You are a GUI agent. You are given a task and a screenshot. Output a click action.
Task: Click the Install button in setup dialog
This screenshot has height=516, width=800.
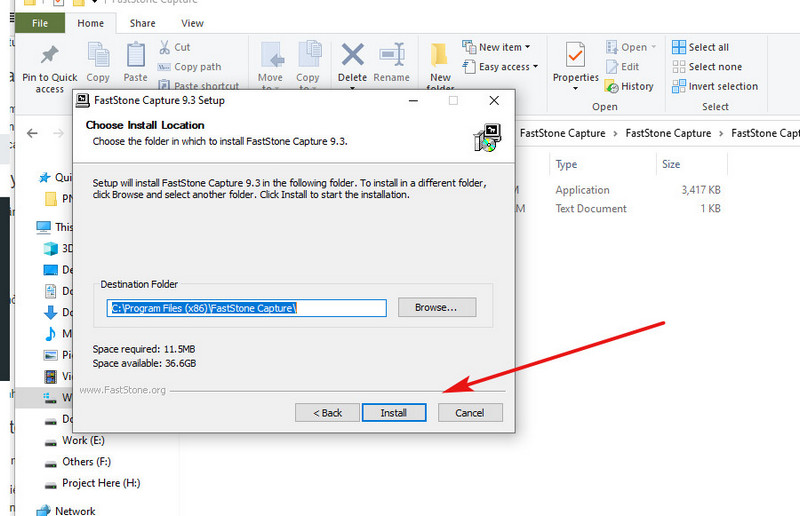pyautogui.click(x=394, y=412)
